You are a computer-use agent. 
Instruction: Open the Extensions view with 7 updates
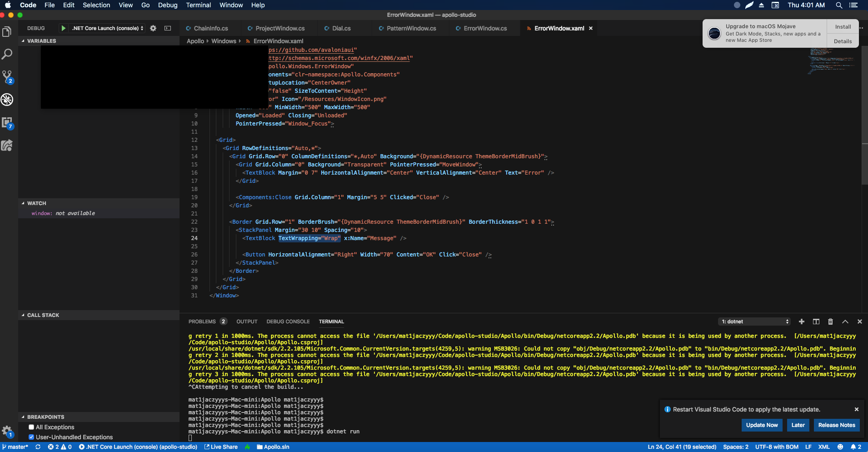(x=7, y=122)
